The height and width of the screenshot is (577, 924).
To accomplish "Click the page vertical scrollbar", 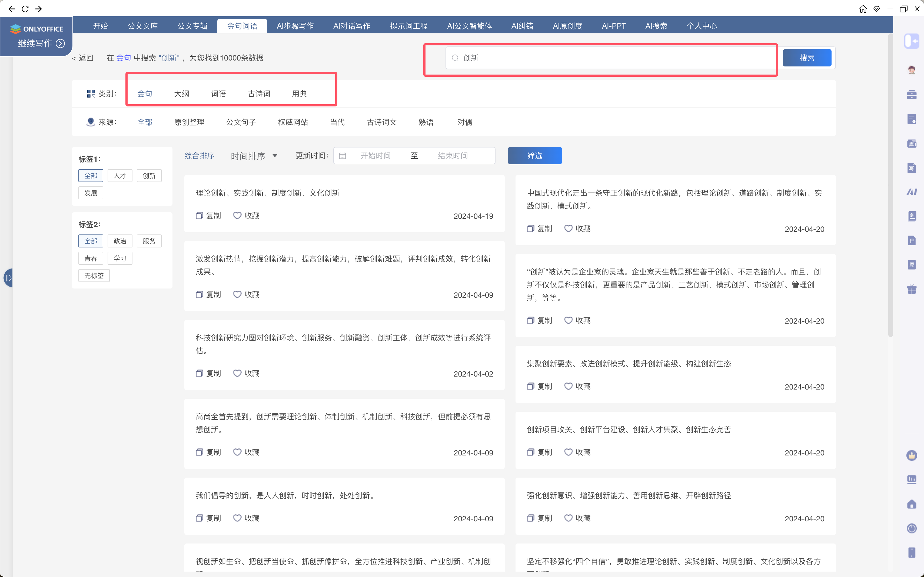I will coord(890,186).
